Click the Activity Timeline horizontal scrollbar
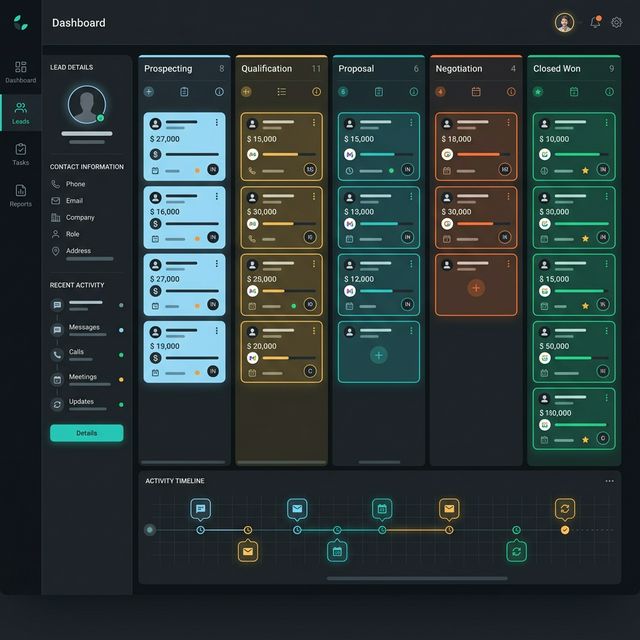640x640 pixels. click(x=417, y=578)
